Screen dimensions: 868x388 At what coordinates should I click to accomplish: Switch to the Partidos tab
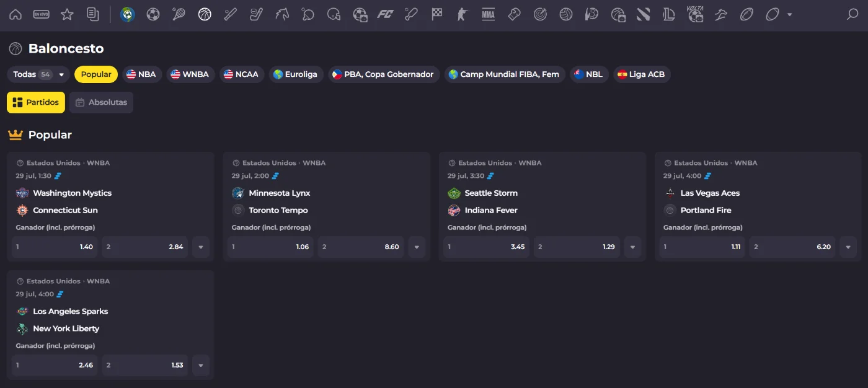pos(36,102)
